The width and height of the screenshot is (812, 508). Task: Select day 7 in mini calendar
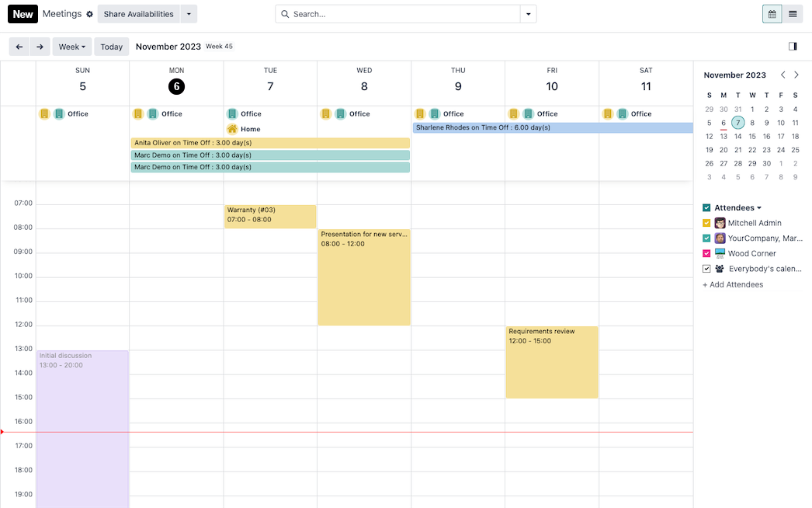click(738, 123)
